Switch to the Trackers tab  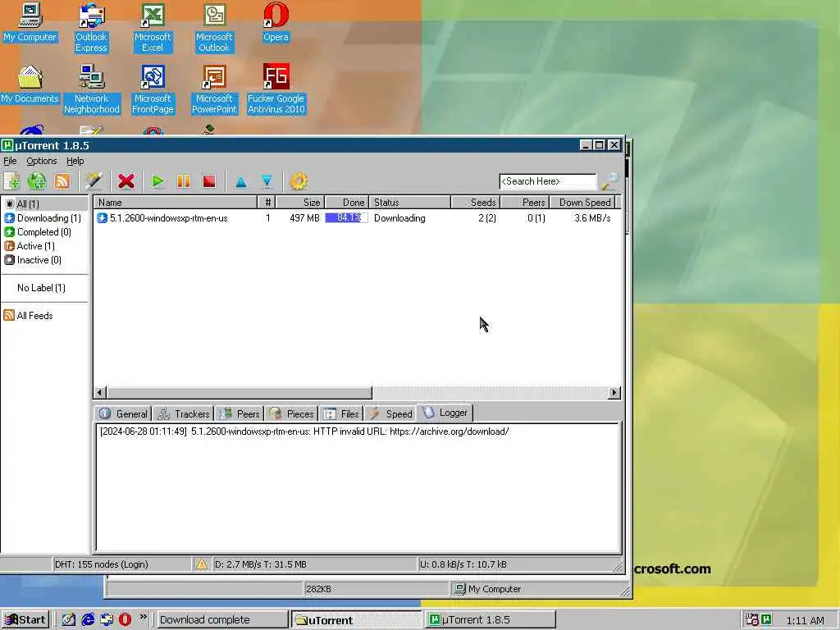183,413
